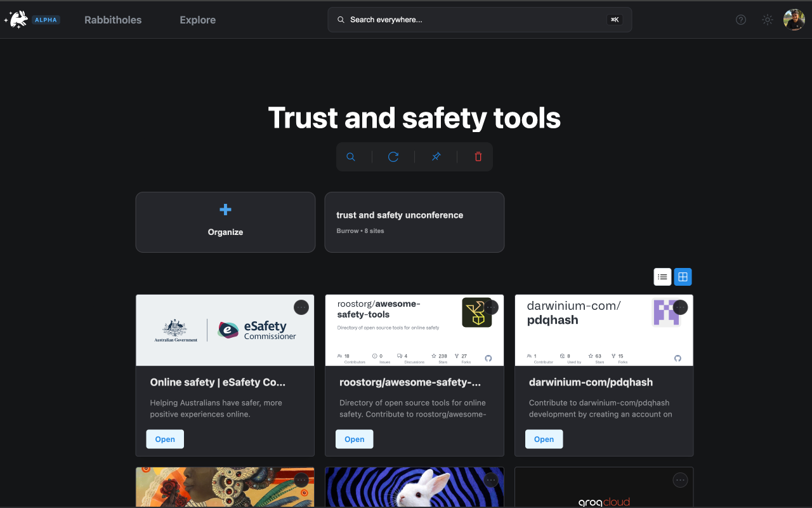Click the Rabbitholes rabbit logo
Screen dimensions: 812x508
click(16, 20)
